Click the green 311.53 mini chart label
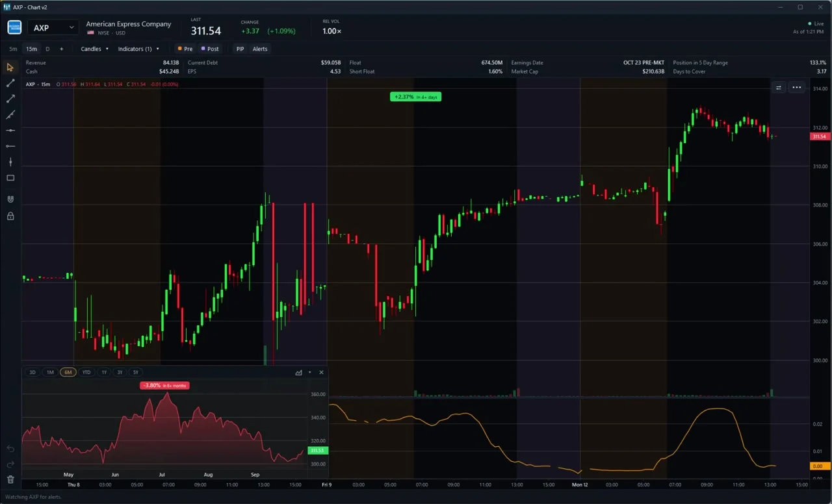The height and width of the screenshot is (504, 832). tap(318, 450)
